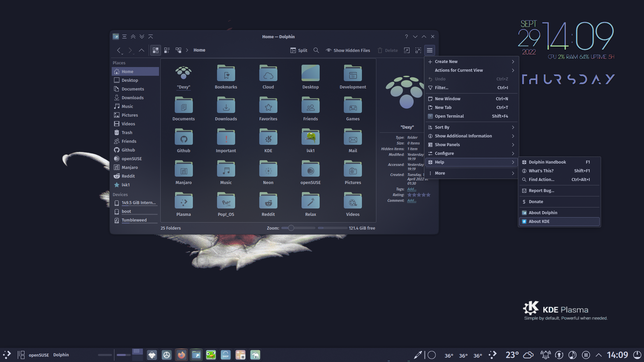Choose New Tab menu entry

pos(471,107)
